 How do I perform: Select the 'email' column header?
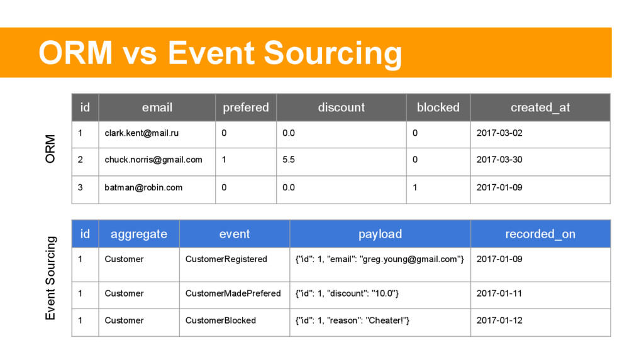pos(157,107)
